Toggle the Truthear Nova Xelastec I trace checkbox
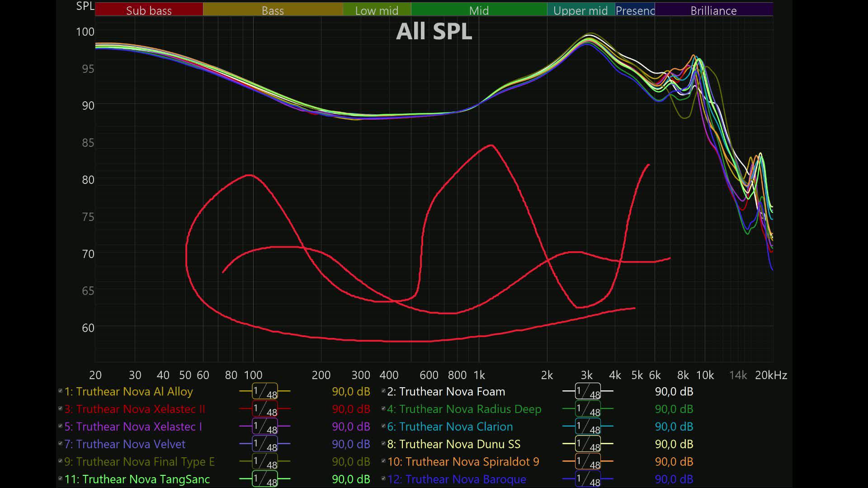Viewport: 868px width, 488px height. 60,426
